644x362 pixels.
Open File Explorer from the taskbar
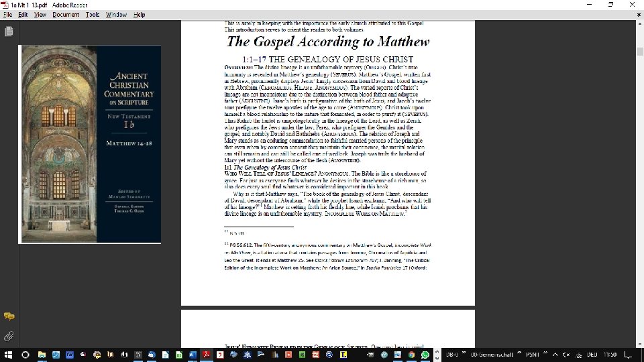[x=42, y=355]
